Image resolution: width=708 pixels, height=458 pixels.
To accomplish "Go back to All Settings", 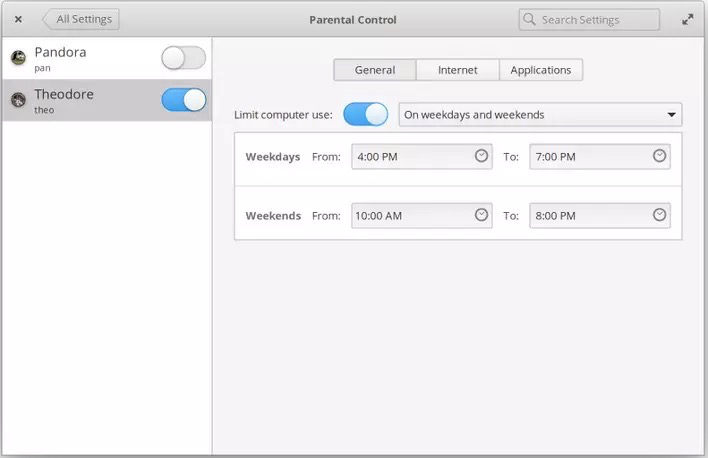I will 81,19.
